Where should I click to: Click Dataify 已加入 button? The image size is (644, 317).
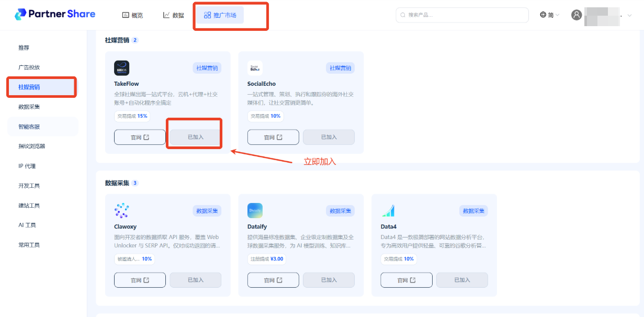click(329, 280)
